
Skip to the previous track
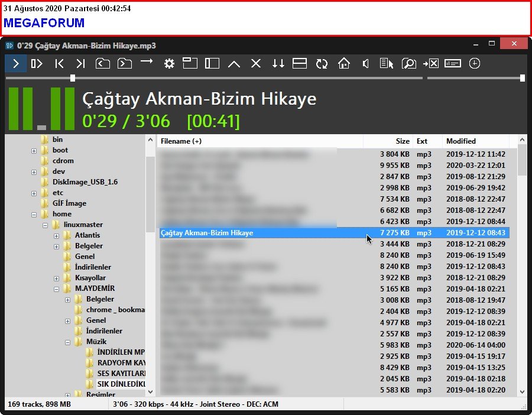pos(59,63)
